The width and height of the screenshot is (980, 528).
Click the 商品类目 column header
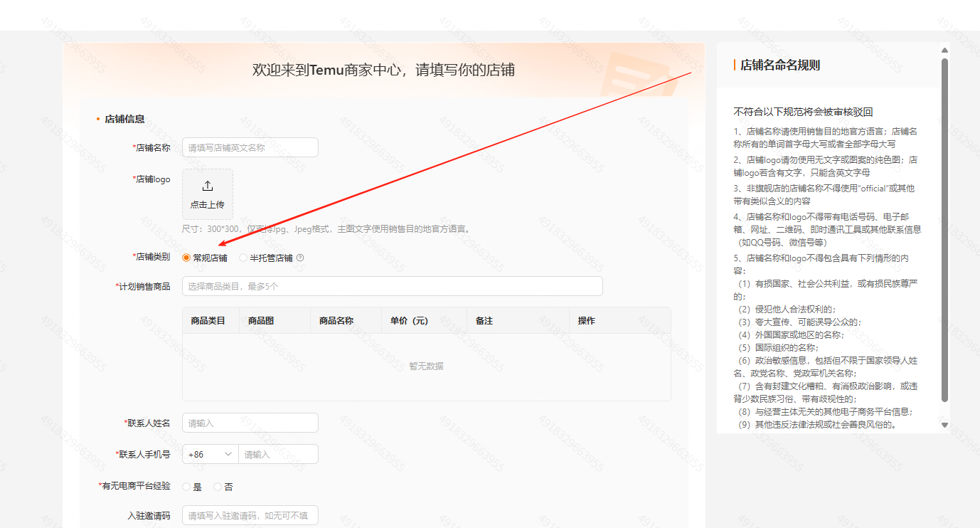(208, 321)
